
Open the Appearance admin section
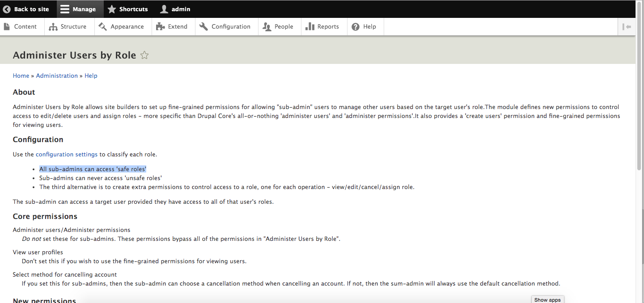(x=122, y=27)
